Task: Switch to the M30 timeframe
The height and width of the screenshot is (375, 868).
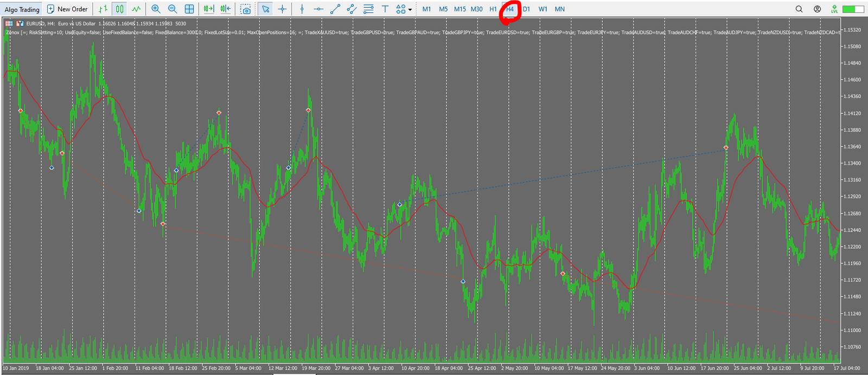Action: [477, 9]
